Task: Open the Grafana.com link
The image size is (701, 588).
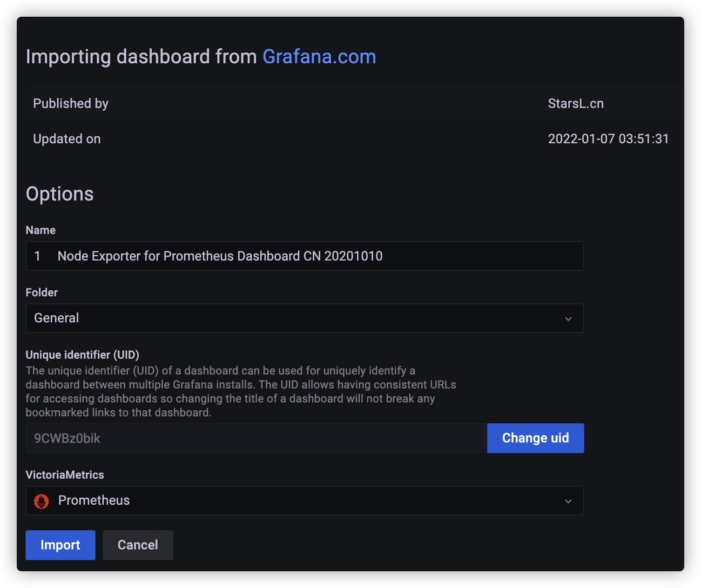Action: coord(319,57)
